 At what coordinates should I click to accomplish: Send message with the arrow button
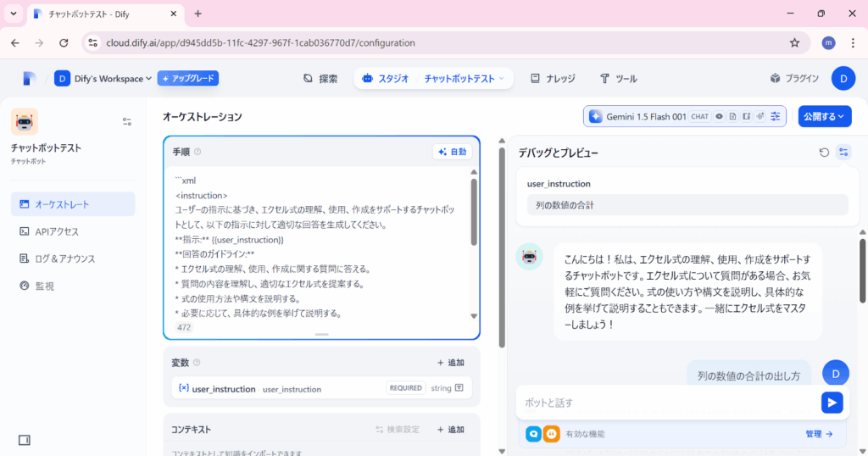click(832, 403)
